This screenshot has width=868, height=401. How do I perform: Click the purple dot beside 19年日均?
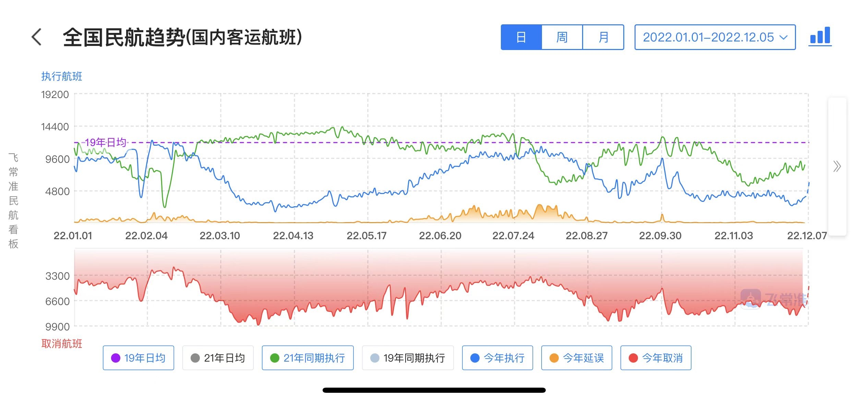[116, 358]
